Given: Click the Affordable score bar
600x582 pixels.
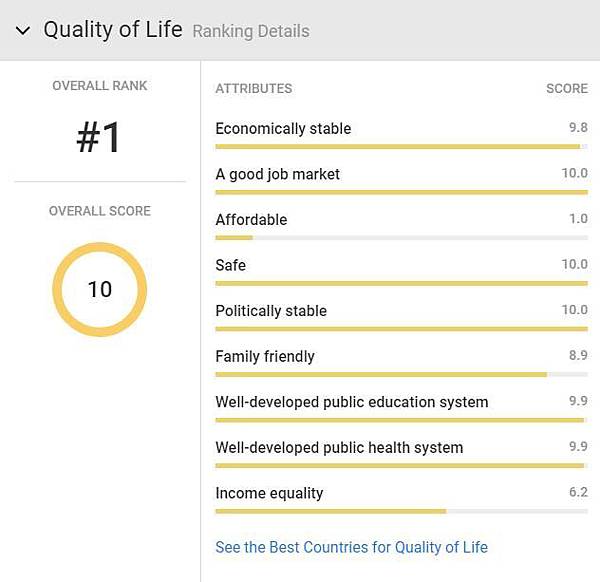Looking at the screenshot, I should 401,237.
